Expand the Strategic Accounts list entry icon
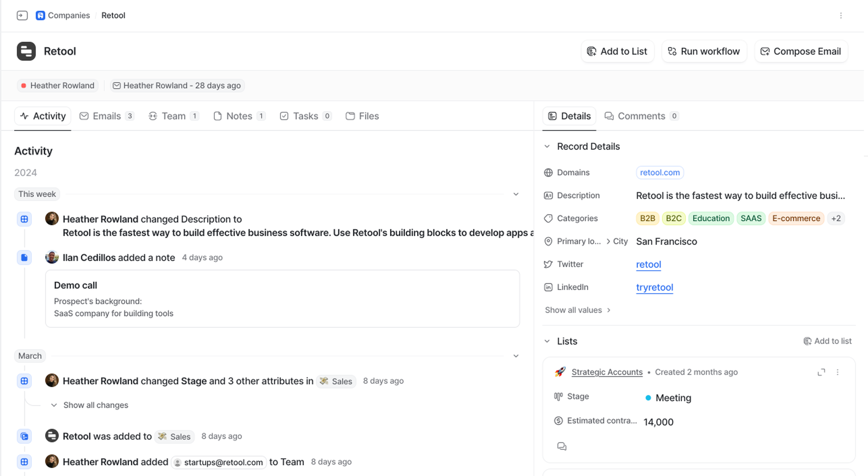 pyautogui.click(x=821, y=372)
